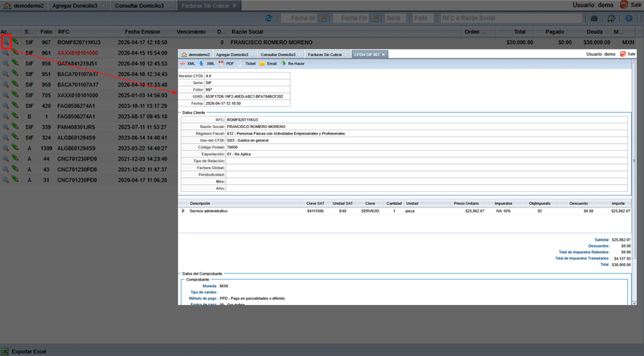Switch to the inner Facturas Sin Cobrar tab
The width and height of the screenshot is (644, 356).
click(324, 54)
